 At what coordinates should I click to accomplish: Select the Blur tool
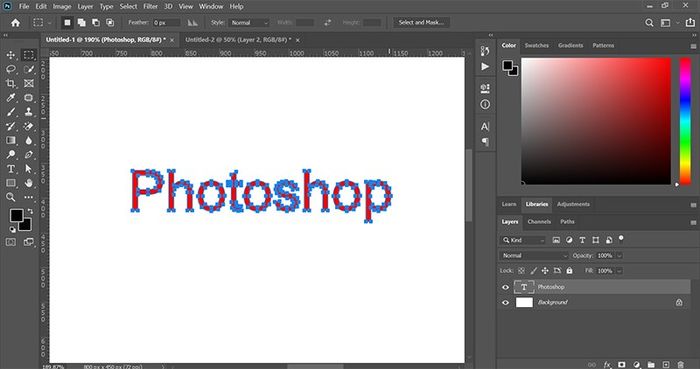29,141
